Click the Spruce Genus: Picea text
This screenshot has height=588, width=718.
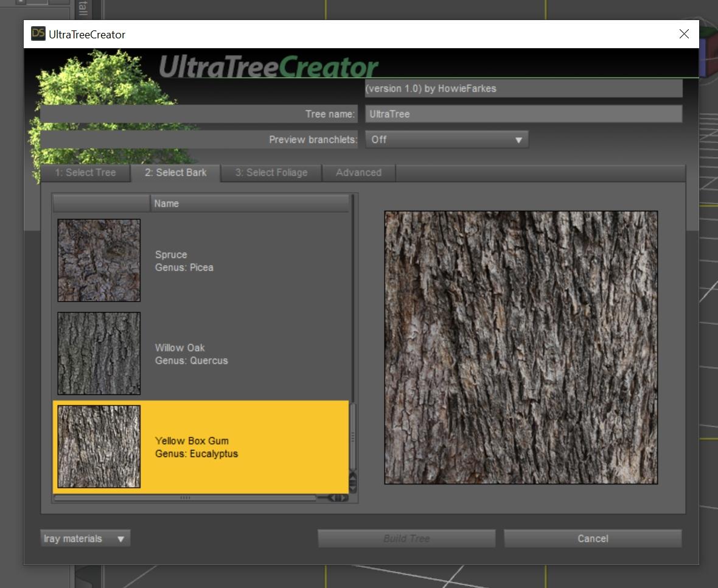tap(184, 261)
